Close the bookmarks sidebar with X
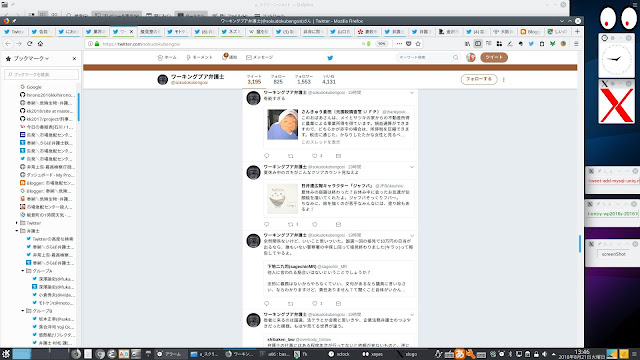 (74, 59)
